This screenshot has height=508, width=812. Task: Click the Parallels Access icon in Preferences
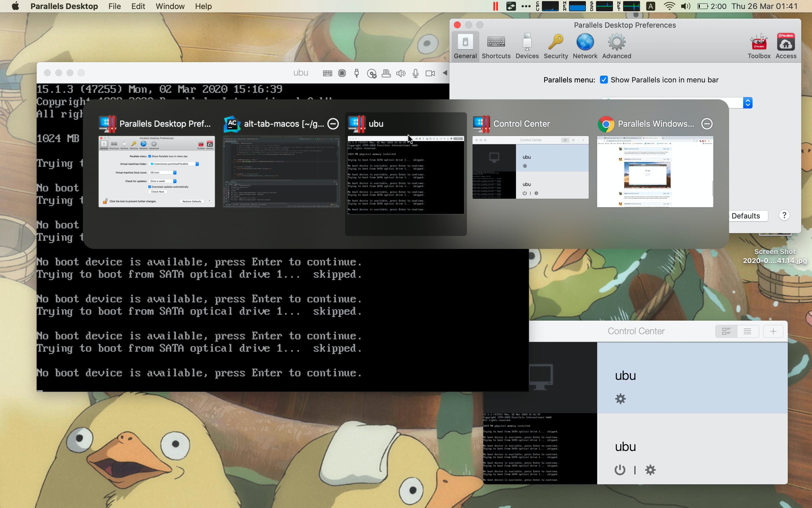pos(785,46)
